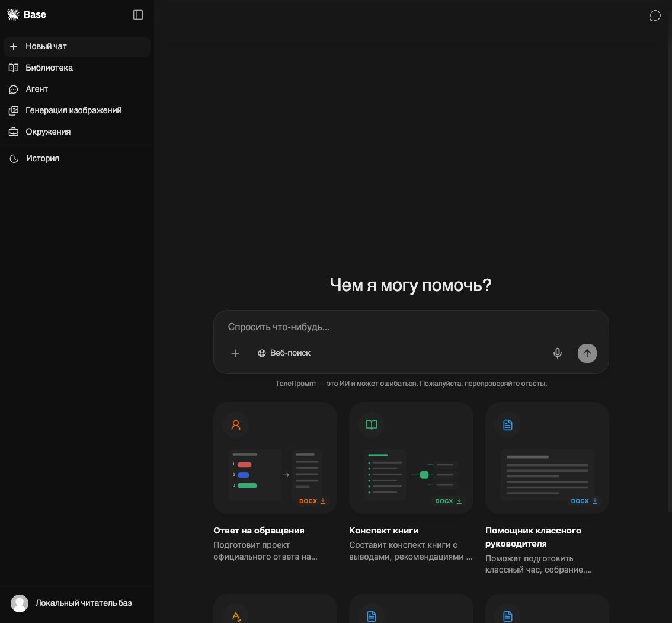Click the Base brand name text
The image size is (672, 623).
(x=35, y=15)
